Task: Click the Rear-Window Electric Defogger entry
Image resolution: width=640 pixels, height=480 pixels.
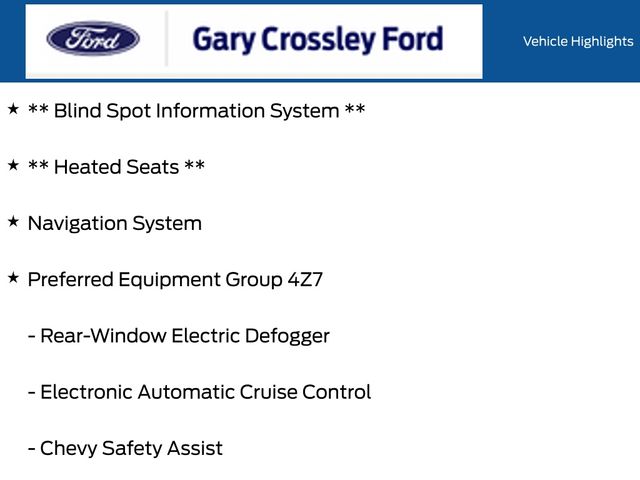Action: pyautogui.click(x=179, y=336)
